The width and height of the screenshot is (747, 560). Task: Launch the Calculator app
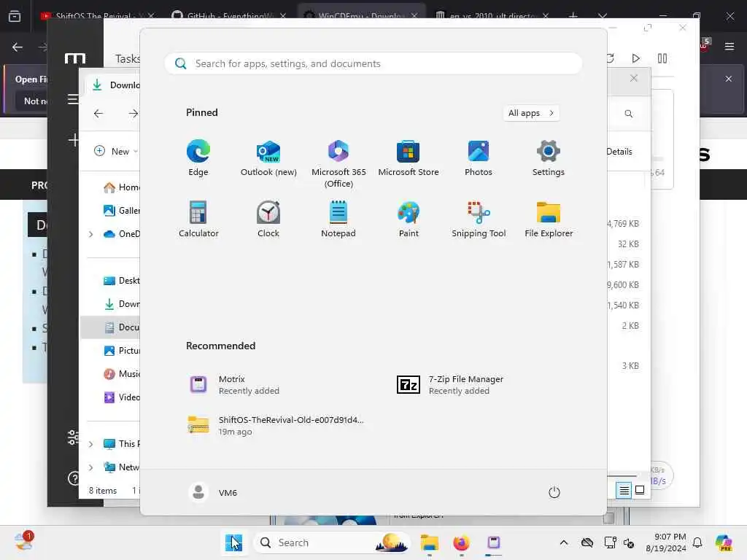[198, 219]
